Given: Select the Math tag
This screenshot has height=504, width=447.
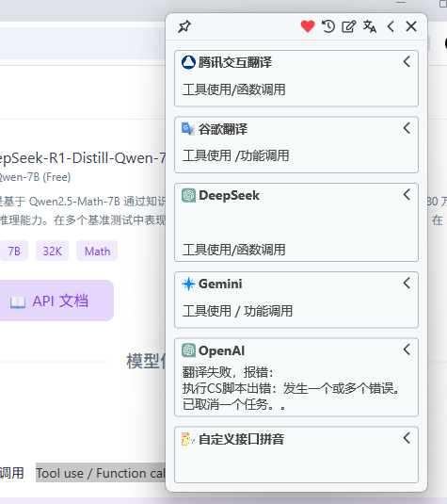Looking at the screenshot, I should tap(97, 251).
